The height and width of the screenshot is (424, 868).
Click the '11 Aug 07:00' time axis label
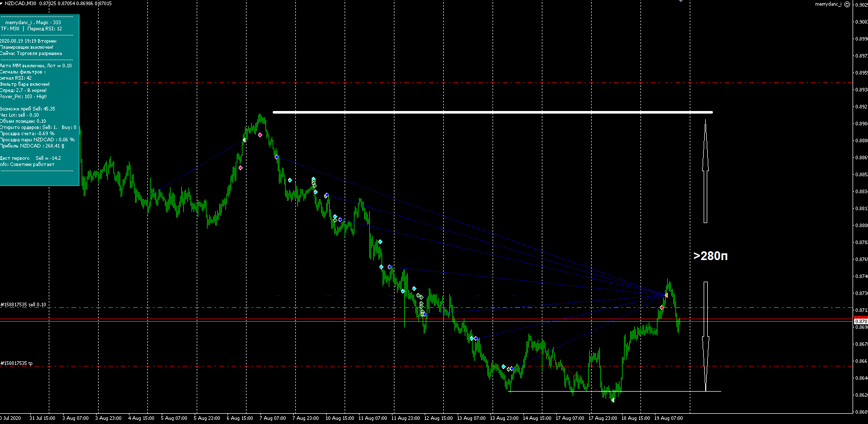(x=372, y=418)
